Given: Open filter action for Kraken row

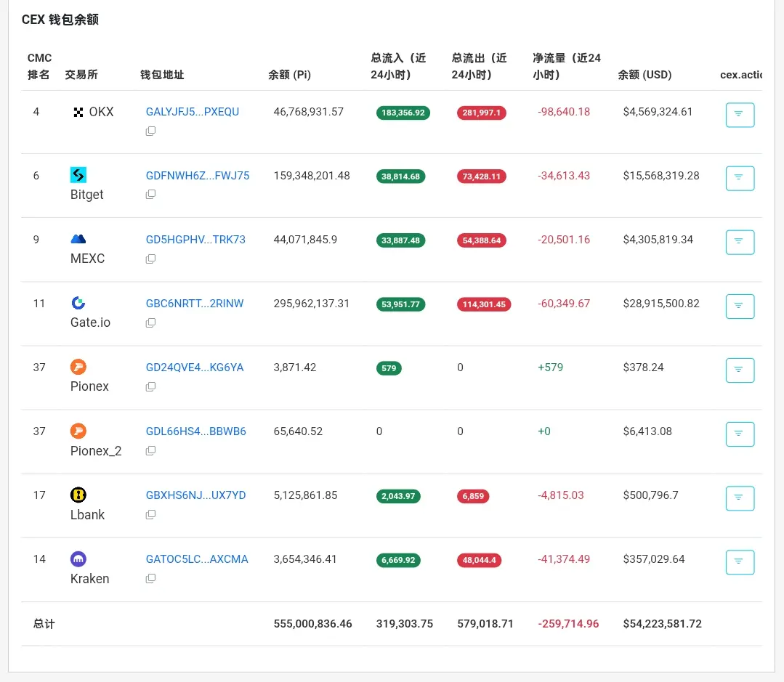Looking at the screenshot, I should (740, 562).
